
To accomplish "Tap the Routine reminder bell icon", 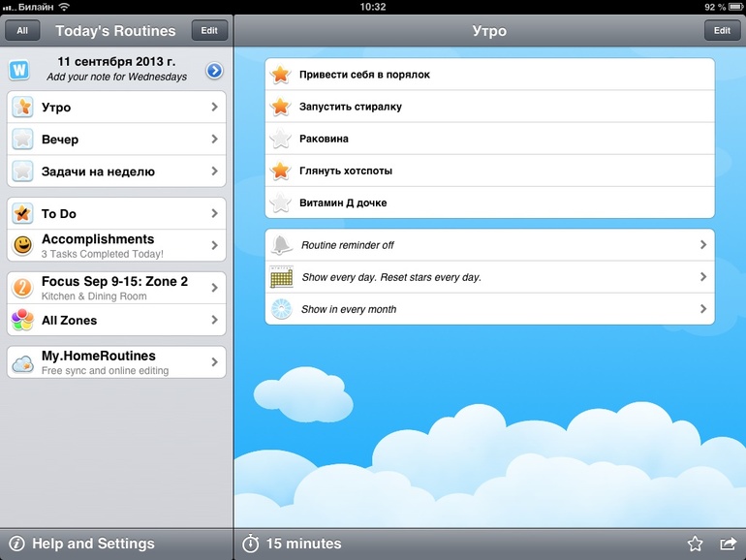I will (281, 245).
